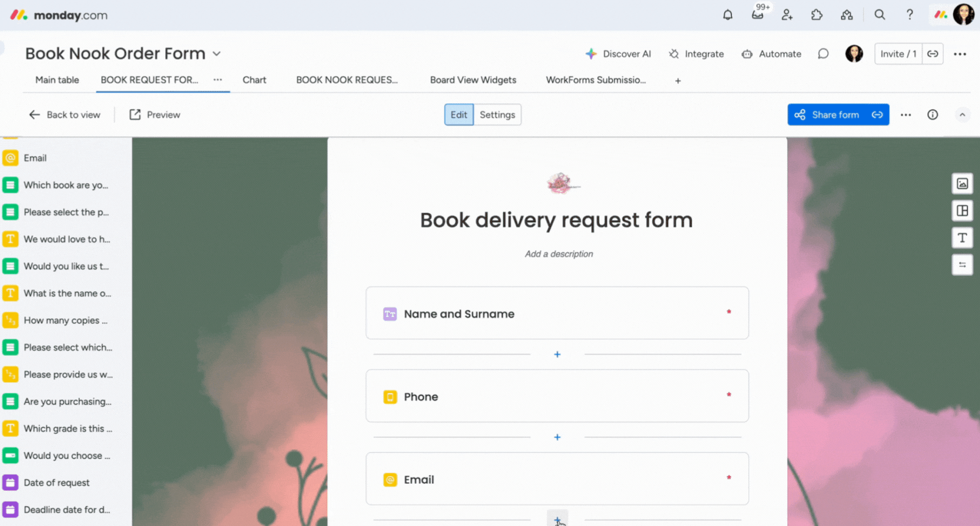Add a question below Email field
The height and width of the screenshot is (526, 980).
click(x=557, y=519)
